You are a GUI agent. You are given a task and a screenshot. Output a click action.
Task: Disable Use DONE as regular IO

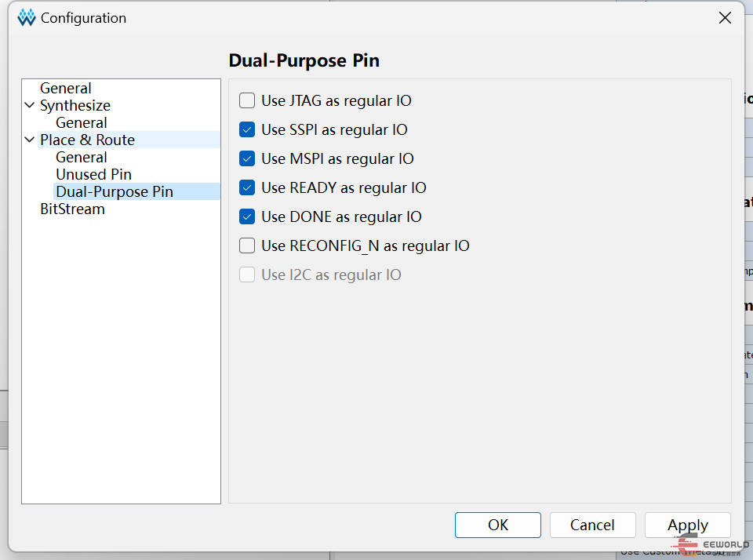tap(247, 216)
